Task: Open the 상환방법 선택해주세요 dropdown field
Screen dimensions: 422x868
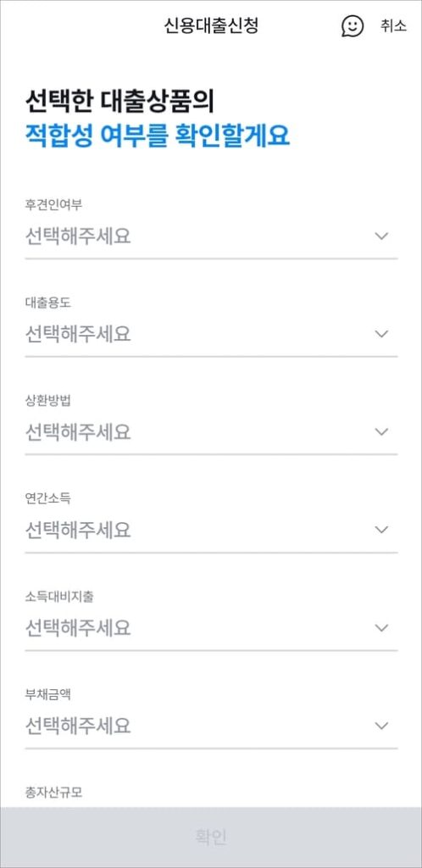Action: click(x=211, y=433)
